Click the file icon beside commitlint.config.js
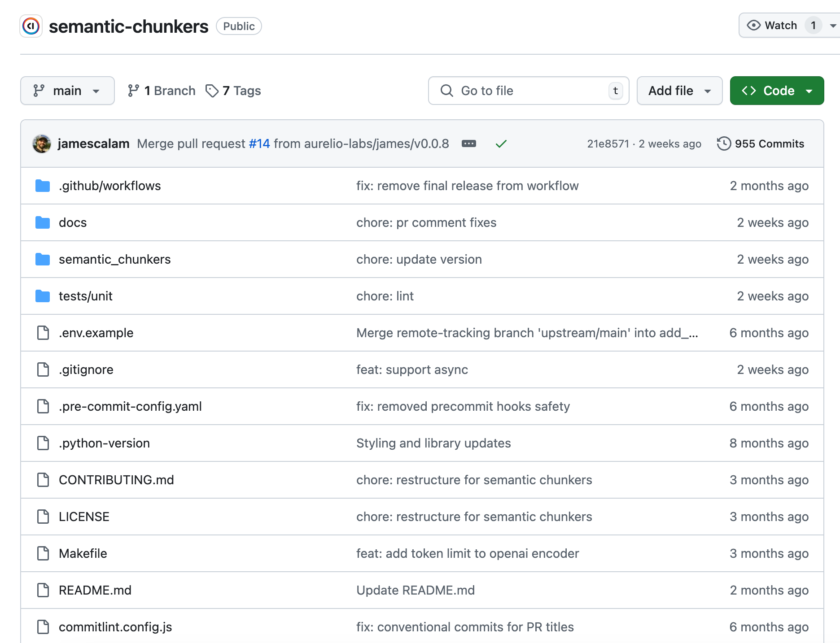This screenshot has width=840, height=643. tap(43, 627)
